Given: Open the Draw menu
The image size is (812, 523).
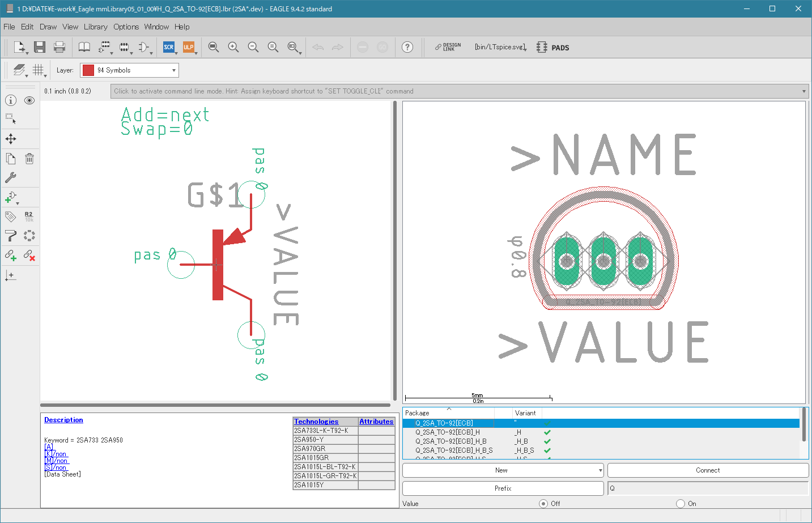Looking at the screenshot, I should tap(48, 27).
